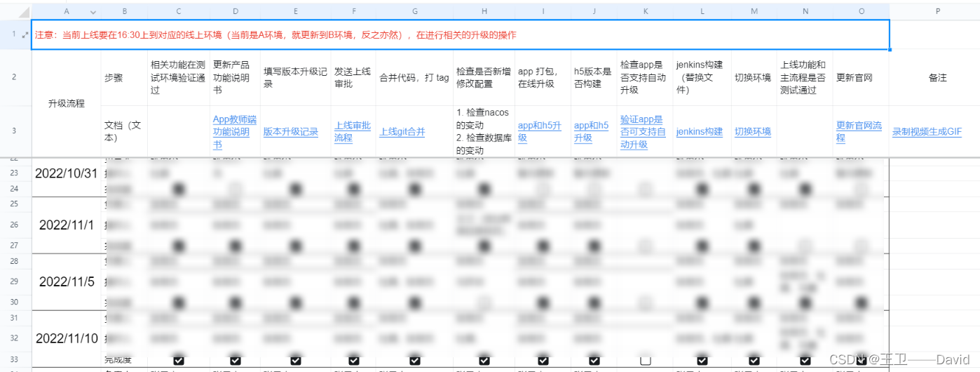Select the 更新产品功能说明书 cell
980x372 pixels.
pos(235,78)
